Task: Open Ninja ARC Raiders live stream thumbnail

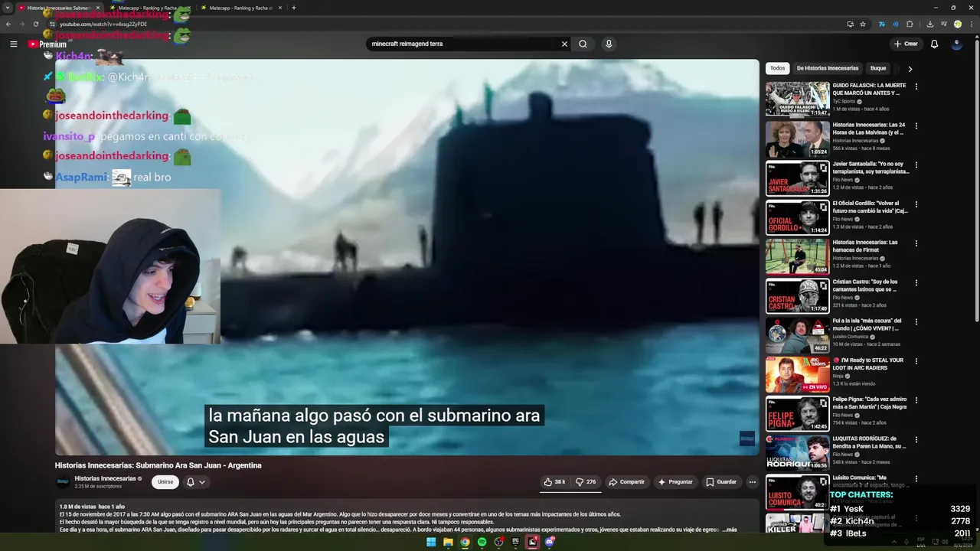Action: 797,374
